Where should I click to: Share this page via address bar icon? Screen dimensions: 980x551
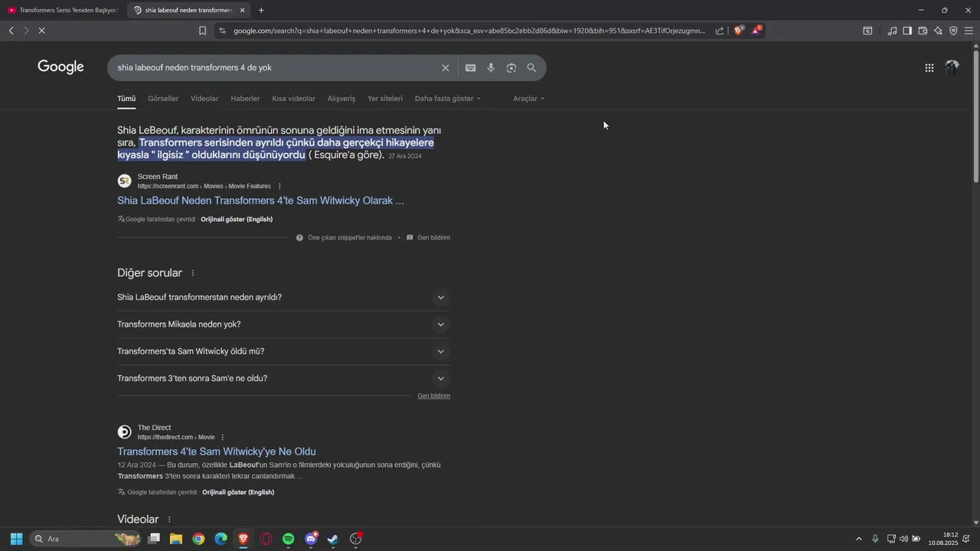pyautogui.click(x=720, y=31)
